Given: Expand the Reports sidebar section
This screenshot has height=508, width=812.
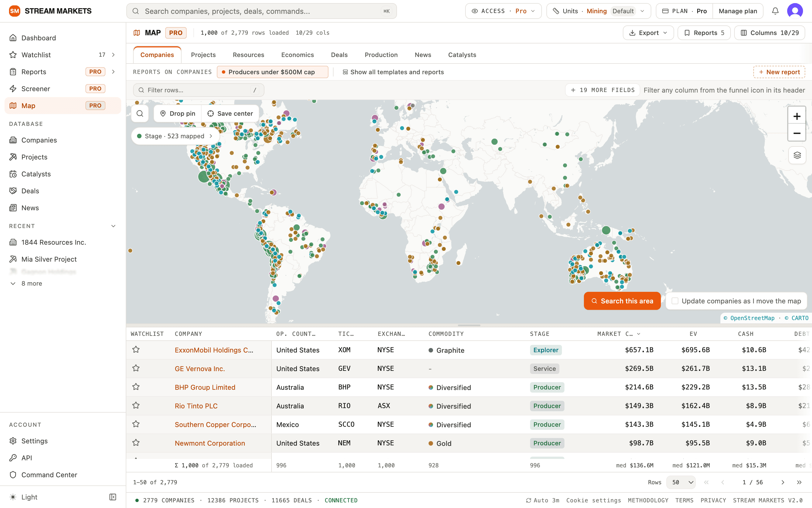Looking at the screenshot, I should [113, 72].
